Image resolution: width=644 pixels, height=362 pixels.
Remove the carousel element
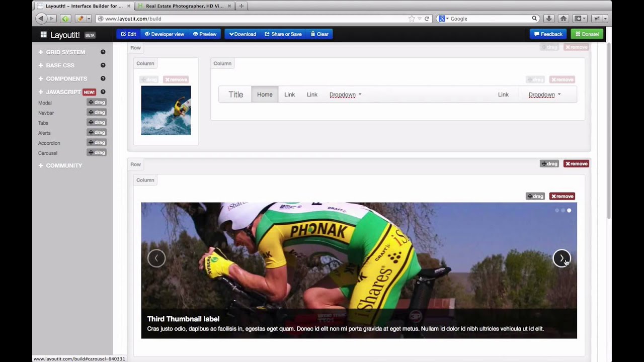click(562, 196)
